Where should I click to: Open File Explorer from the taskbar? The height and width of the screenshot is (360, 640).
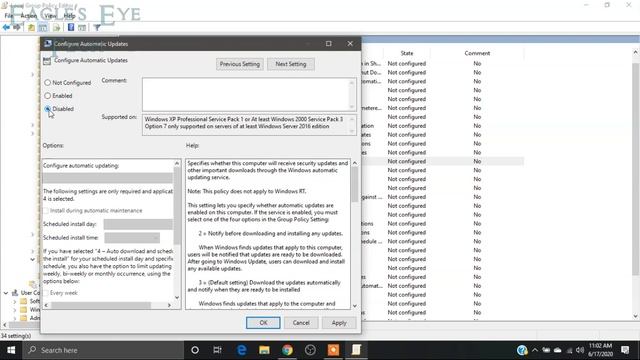tap(264, 350)
